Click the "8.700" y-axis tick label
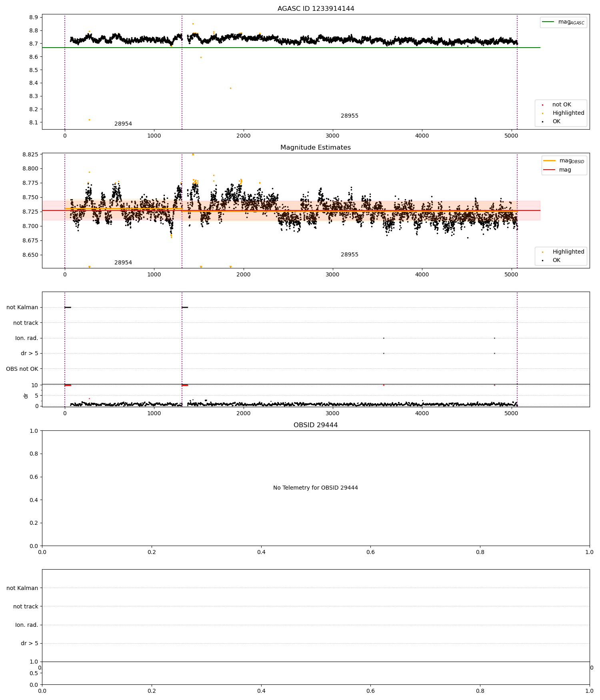The image size is (600, 700). [30, 226]
